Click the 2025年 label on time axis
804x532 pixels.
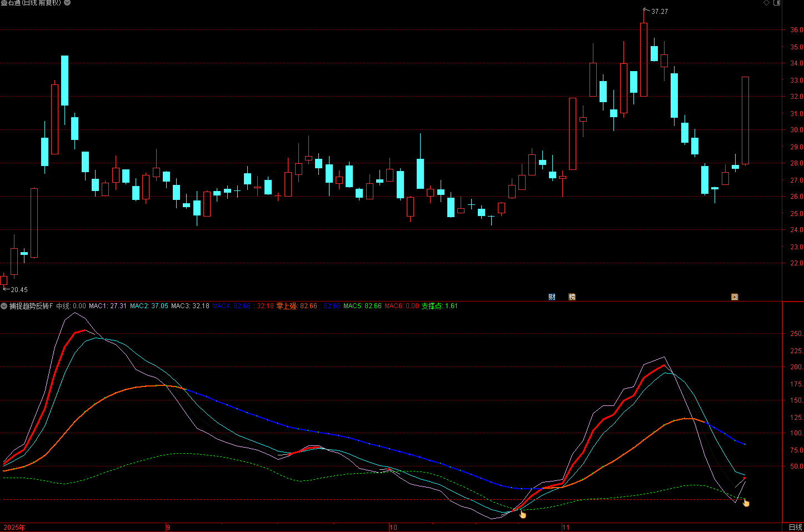click(x=14, y=528)
